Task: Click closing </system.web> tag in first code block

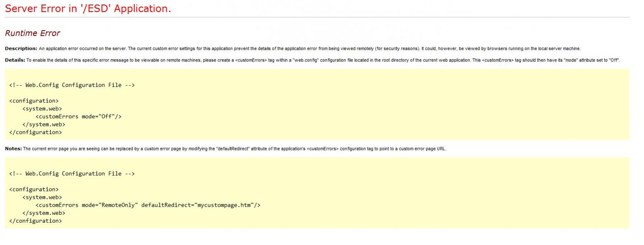Action: point(44,124)
